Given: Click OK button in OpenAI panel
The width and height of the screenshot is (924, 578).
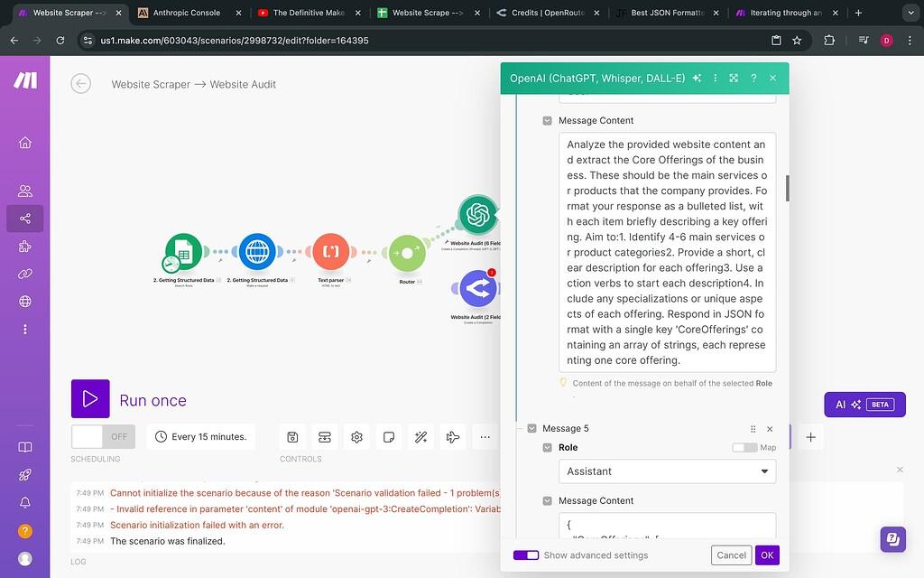Looking at the screenshot, I should point(767,555).
